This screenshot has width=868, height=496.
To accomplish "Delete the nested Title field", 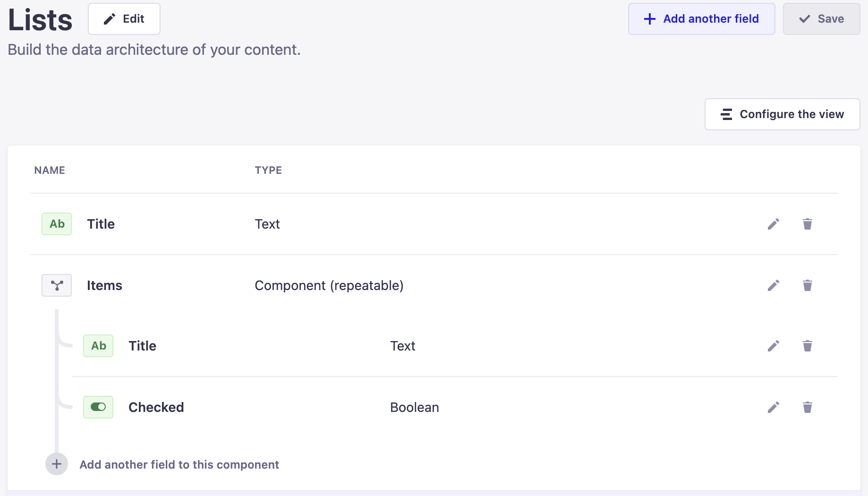I will click(807, 346).
